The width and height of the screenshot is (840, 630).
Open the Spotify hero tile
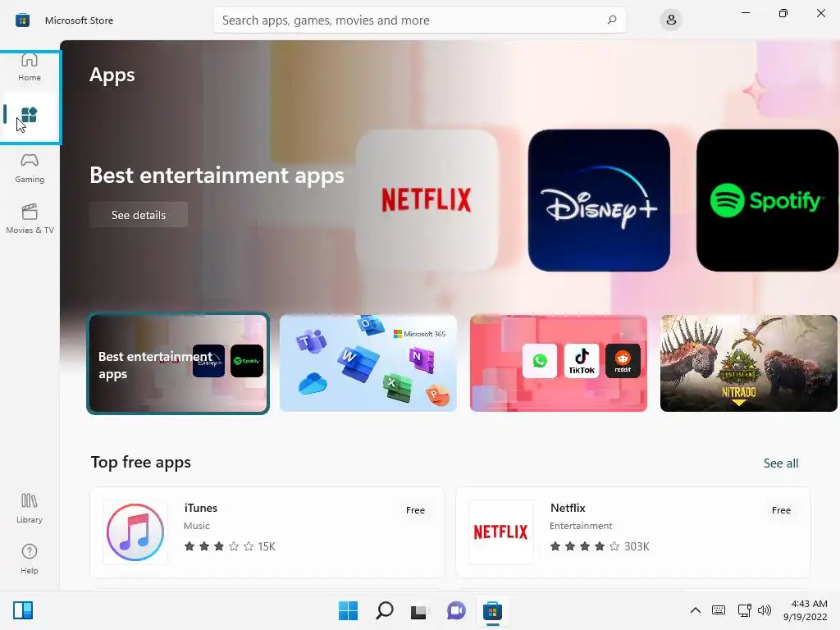(x=767, y=200)
